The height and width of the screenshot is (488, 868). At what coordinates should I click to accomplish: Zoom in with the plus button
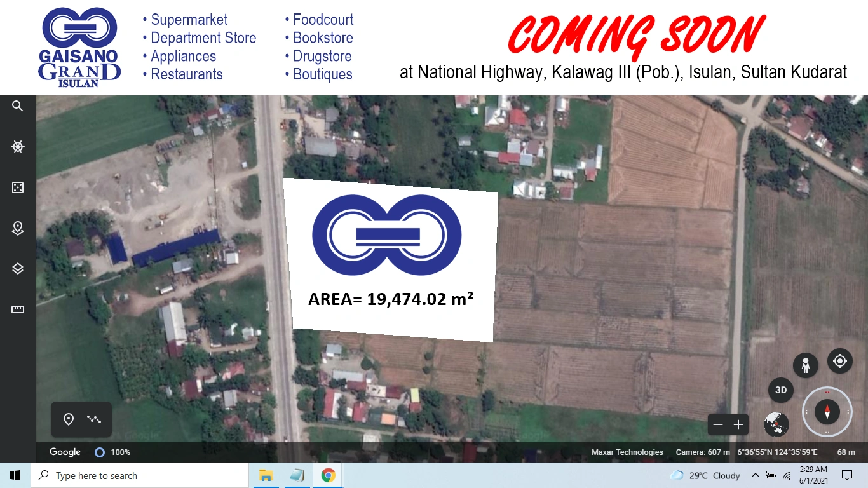[x=738, y=424]
